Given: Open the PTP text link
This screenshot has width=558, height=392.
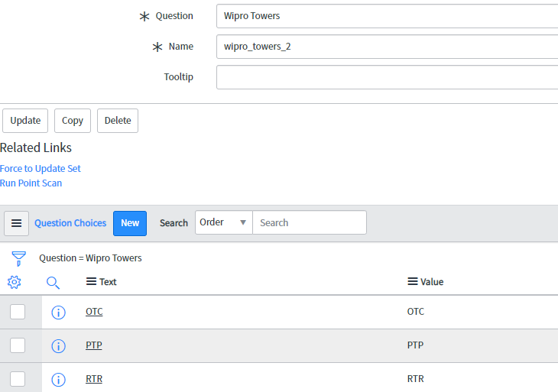Looking at the screenshot, I should [x=93, y=345].
